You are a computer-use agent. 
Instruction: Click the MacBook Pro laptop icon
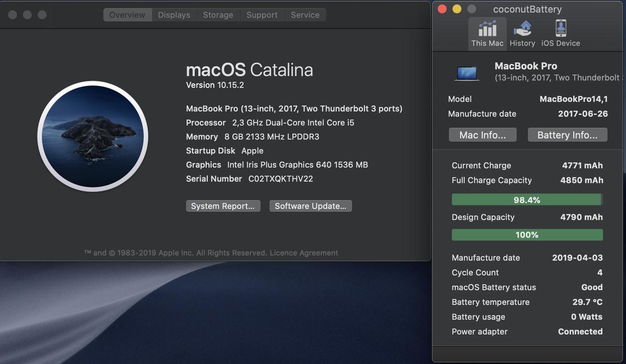tap(467, 73)
